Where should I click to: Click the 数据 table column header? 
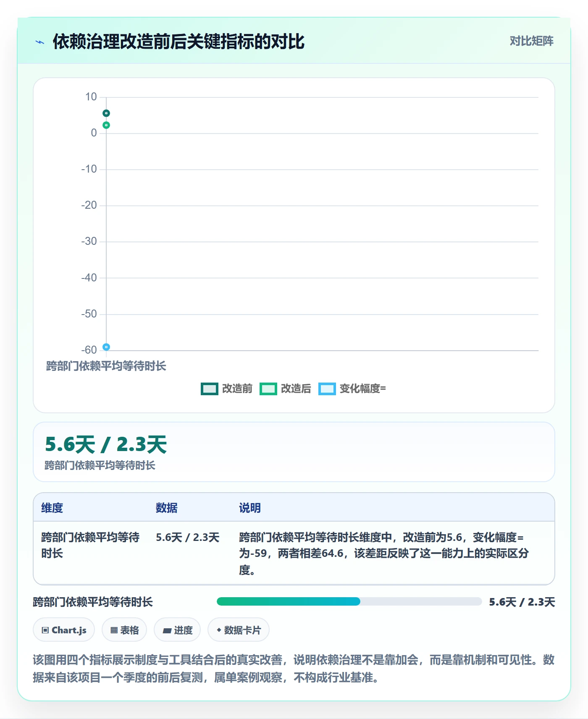pos(167,508)
